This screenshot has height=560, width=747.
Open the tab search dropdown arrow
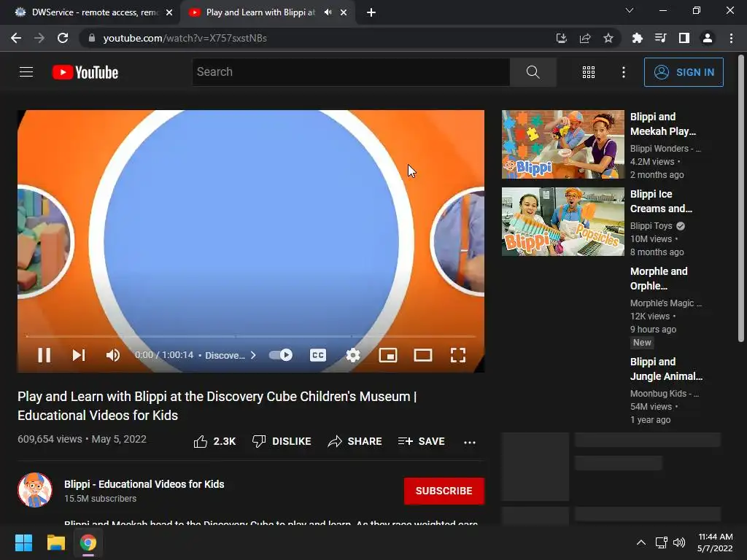click(630, 10)
